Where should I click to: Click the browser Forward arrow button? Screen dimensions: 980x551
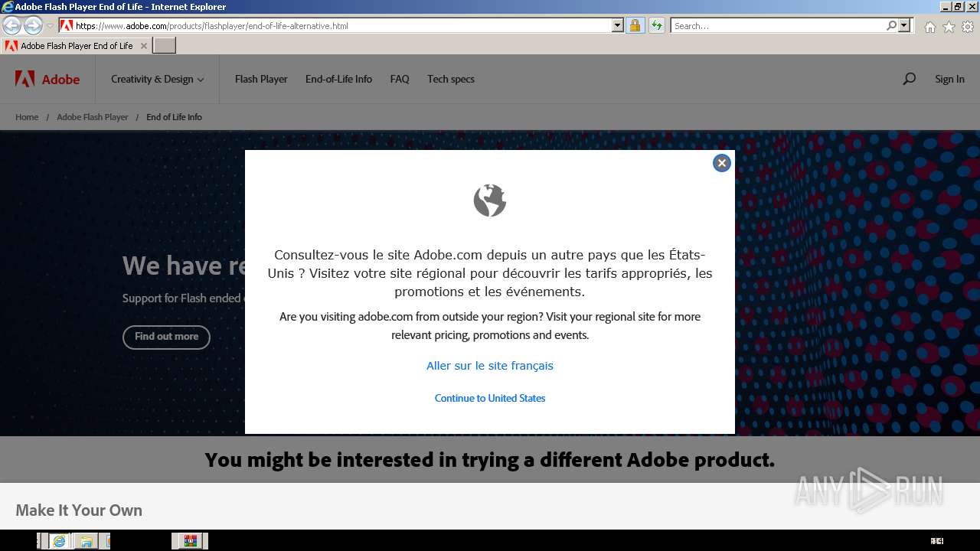pyautogui.click(x=33, y=25)
